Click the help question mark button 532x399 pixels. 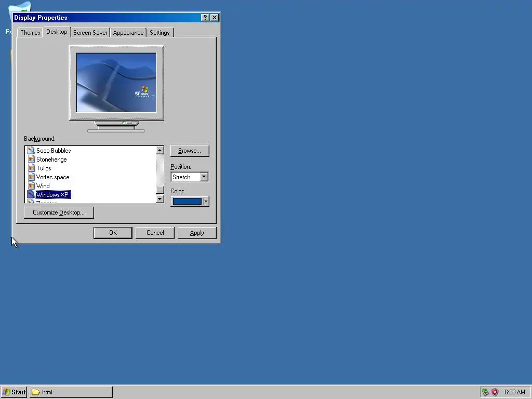205,18
